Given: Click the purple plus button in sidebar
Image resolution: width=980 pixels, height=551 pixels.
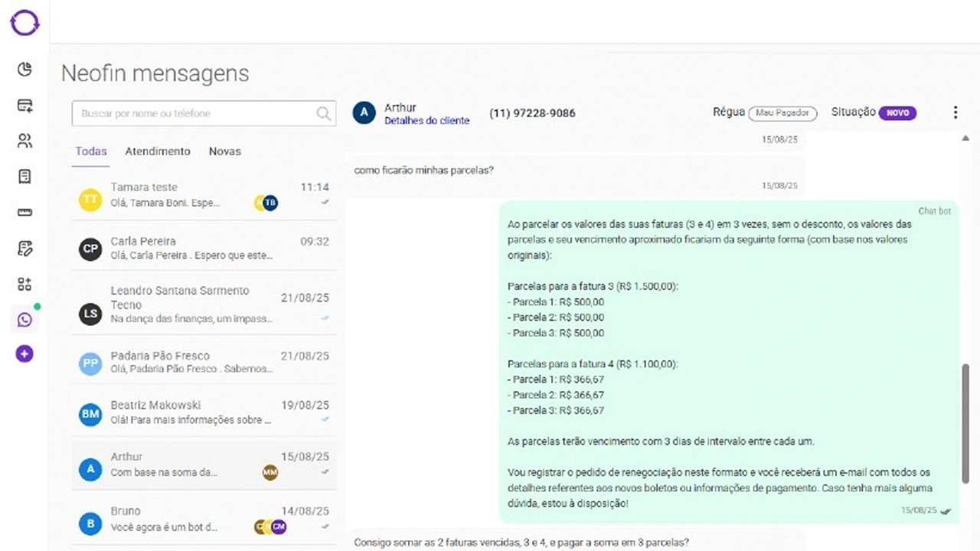Looking at the screenshot, I should click(x=24, y=354).
